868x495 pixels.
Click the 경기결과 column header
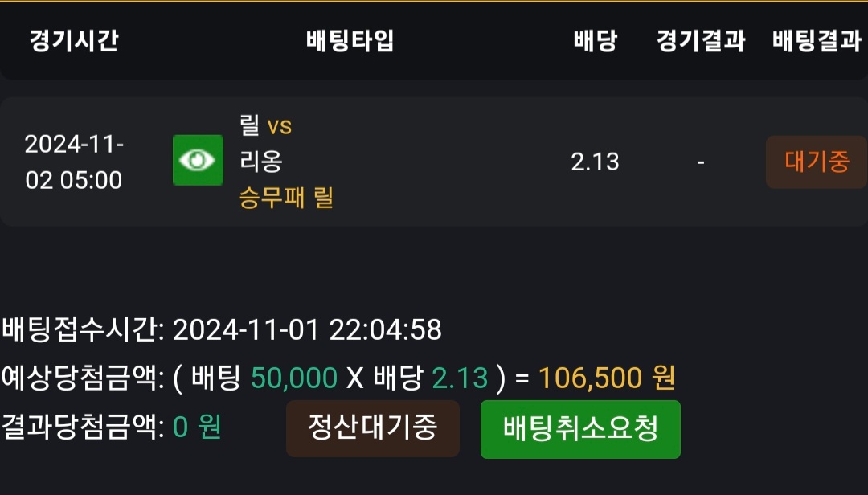point(701,41)
